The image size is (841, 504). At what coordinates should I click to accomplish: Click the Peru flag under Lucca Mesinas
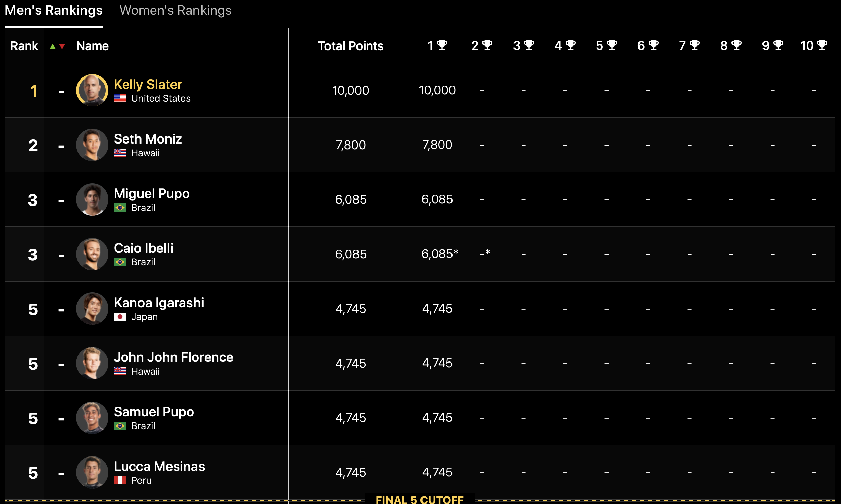120,480
